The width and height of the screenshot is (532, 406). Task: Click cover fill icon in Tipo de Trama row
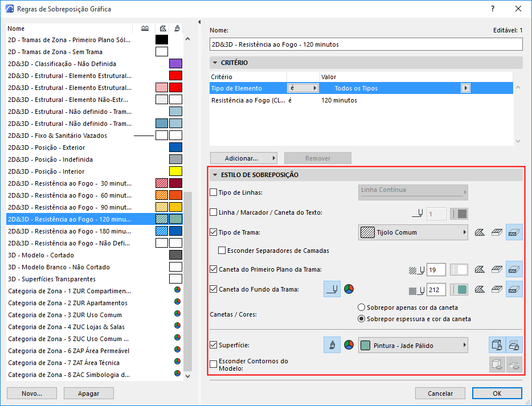[497, 233]
